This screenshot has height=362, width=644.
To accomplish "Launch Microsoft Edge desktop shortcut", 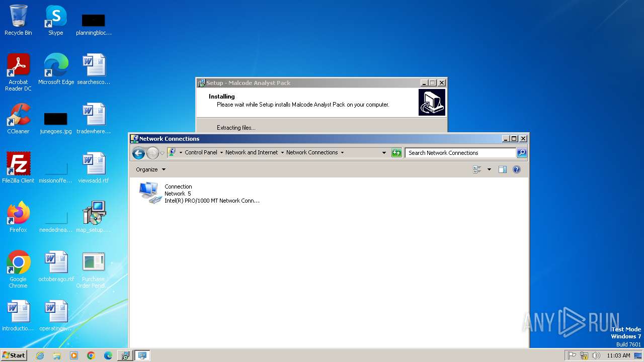I will 56,69.
